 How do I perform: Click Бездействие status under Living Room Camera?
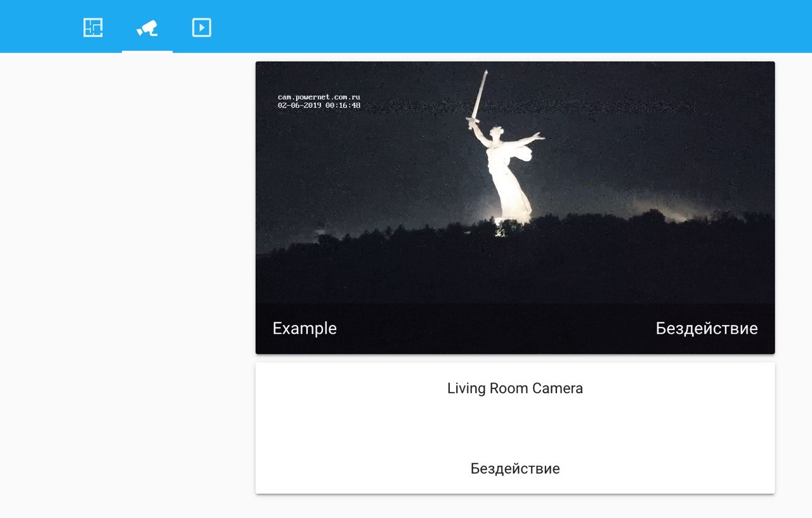(x=515, y=468)
